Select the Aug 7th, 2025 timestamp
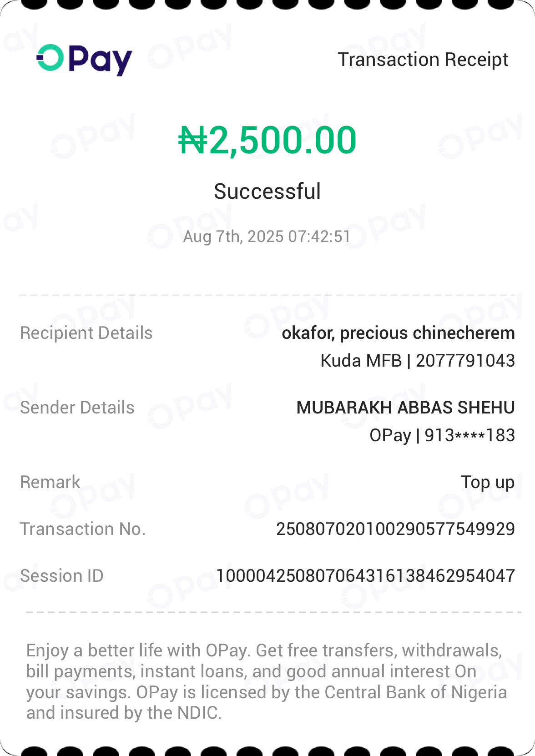 (x=267, y=237)
